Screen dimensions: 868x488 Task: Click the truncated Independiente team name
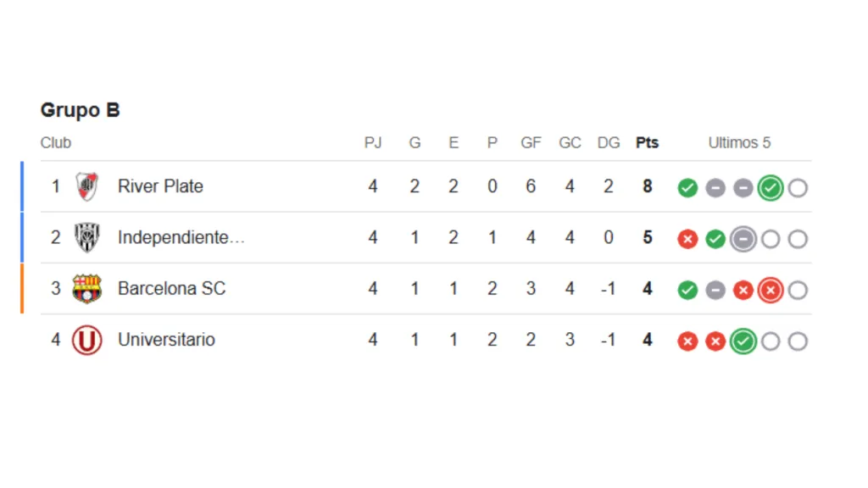[181, 238]
